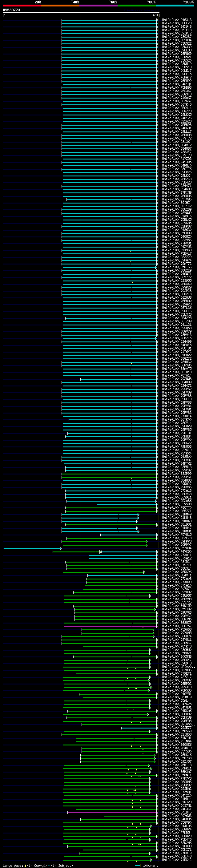Select the UniRef100_B4WI59 label
This screenshot has width=197, height=868.
[x=176, y=606]
